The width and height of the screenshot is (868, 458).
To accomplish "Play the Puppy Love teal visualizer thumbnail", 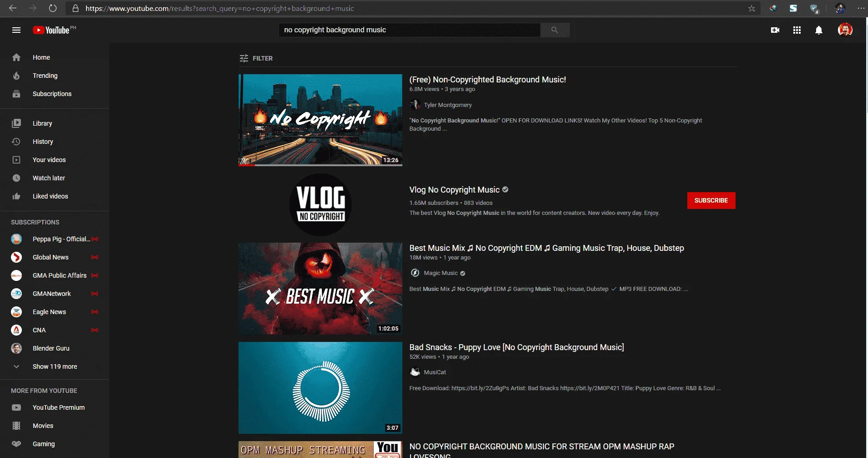I will tap(320, 388).
